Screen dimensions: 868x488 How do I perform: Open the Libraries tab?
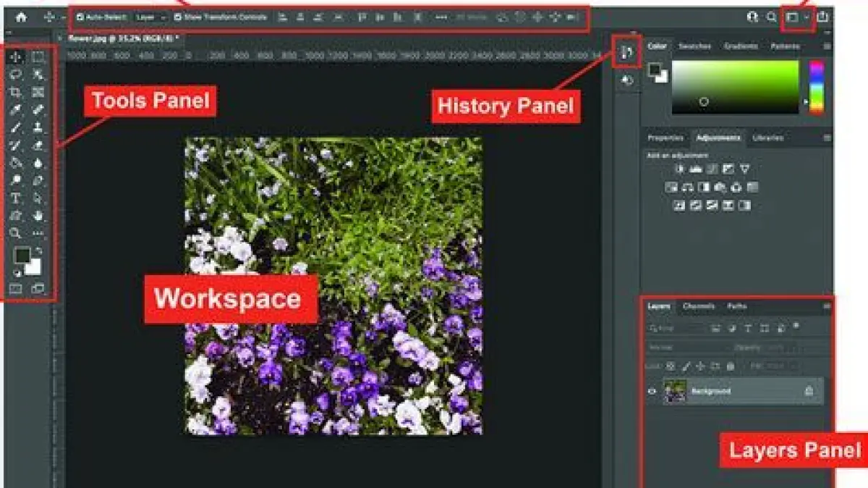point(767,138)
